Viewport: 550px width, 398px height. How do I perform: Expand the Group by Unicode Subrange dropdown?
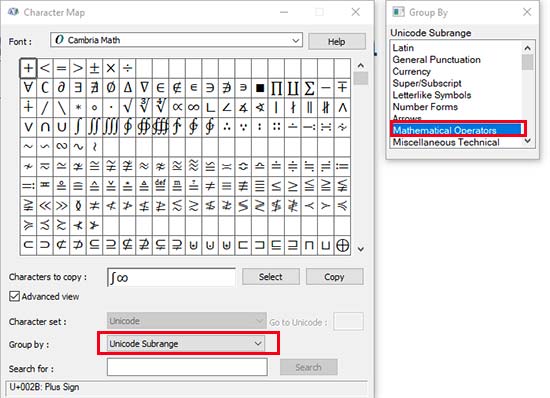186,344
